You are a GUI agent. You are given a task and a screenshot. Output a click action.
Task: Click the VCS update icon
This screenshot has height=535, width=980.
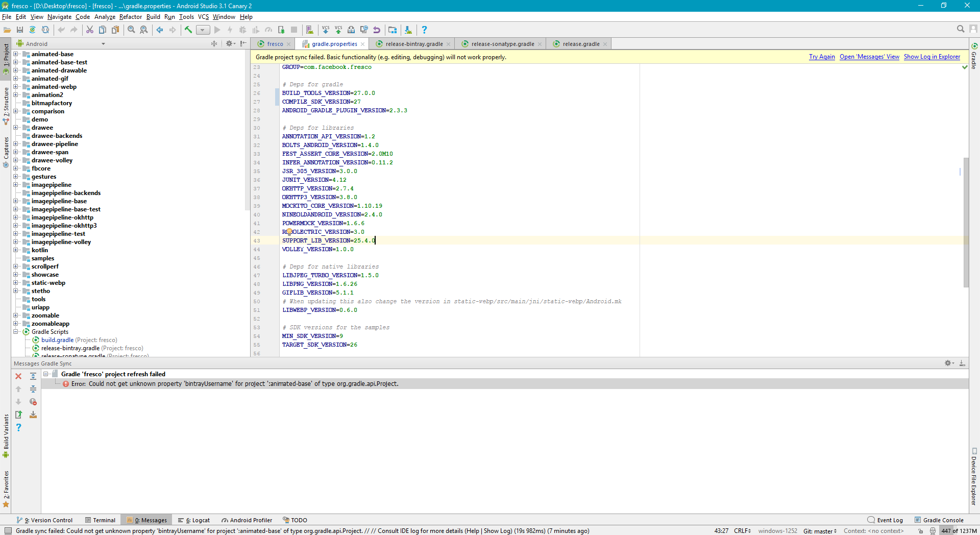(325, 30)
